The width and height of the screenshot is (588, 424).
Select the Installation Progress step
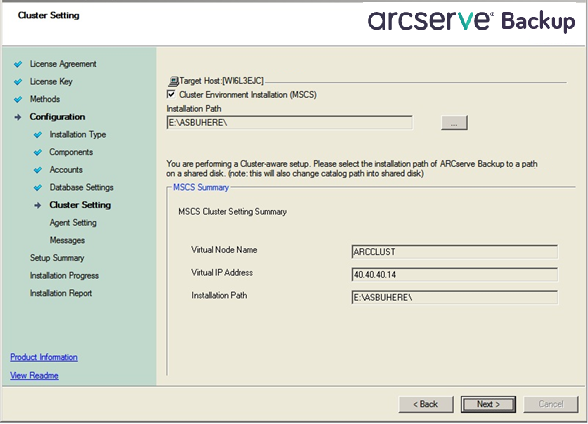click(x=64, y=276)
